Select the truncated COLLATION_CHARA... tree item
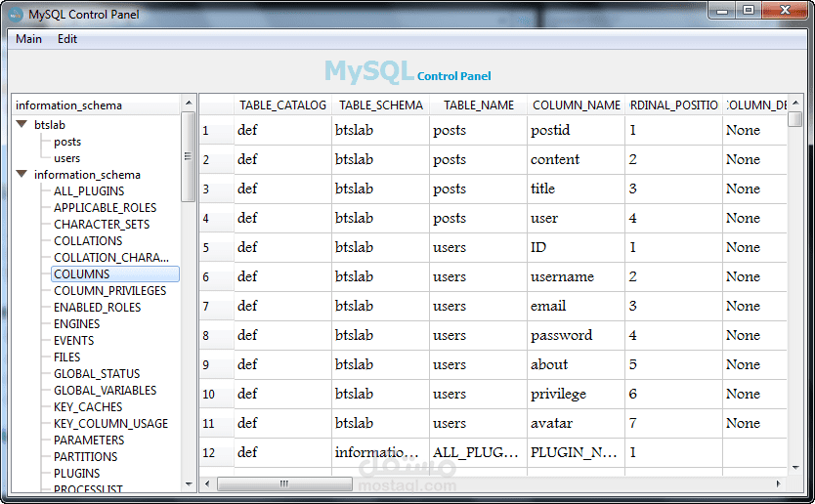Screen dimensions: 815x504 (x=111, y=258)
